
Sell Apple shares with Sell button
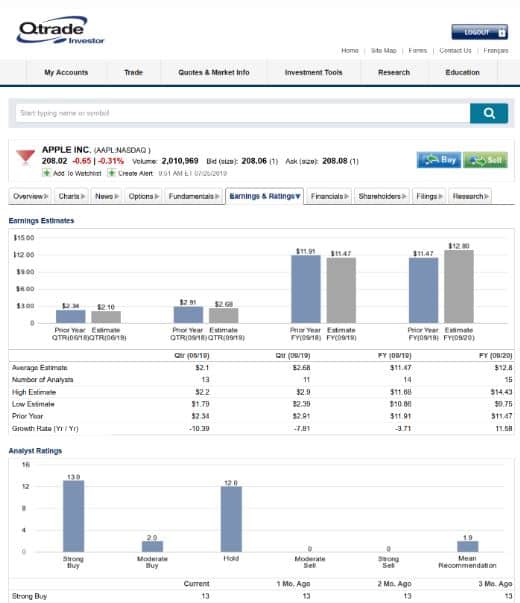pos(485,160)
